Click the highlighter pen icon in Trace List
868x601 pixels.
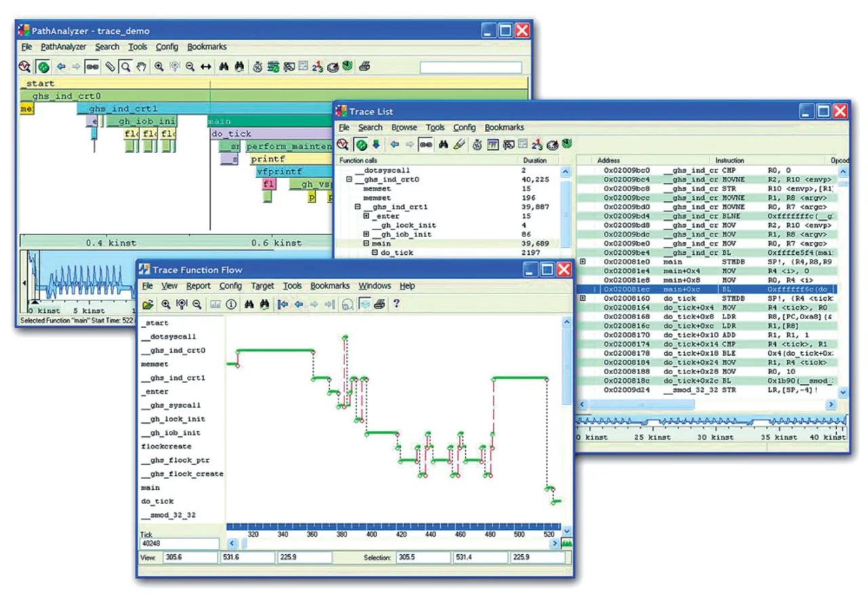pyautogui.click(x=459, y=144)
